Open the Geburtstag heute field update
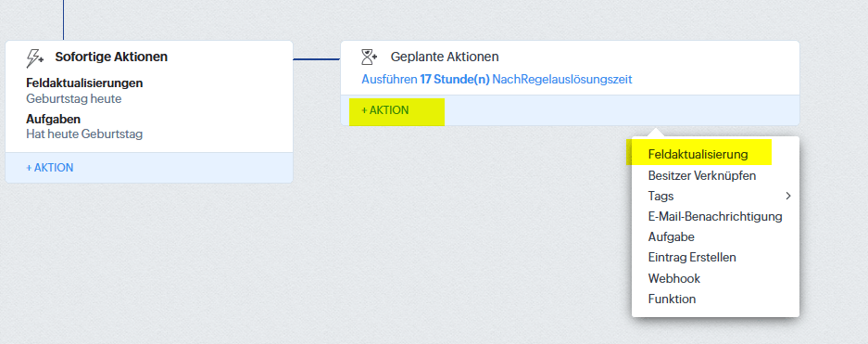The width and height of the screenshot is (868, 344). coord(73,99)
